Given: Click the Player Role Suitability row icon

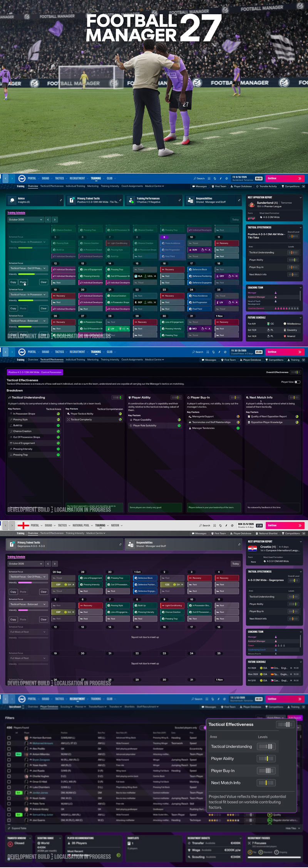Looking at the screenshot, I should tap(131, 426).
